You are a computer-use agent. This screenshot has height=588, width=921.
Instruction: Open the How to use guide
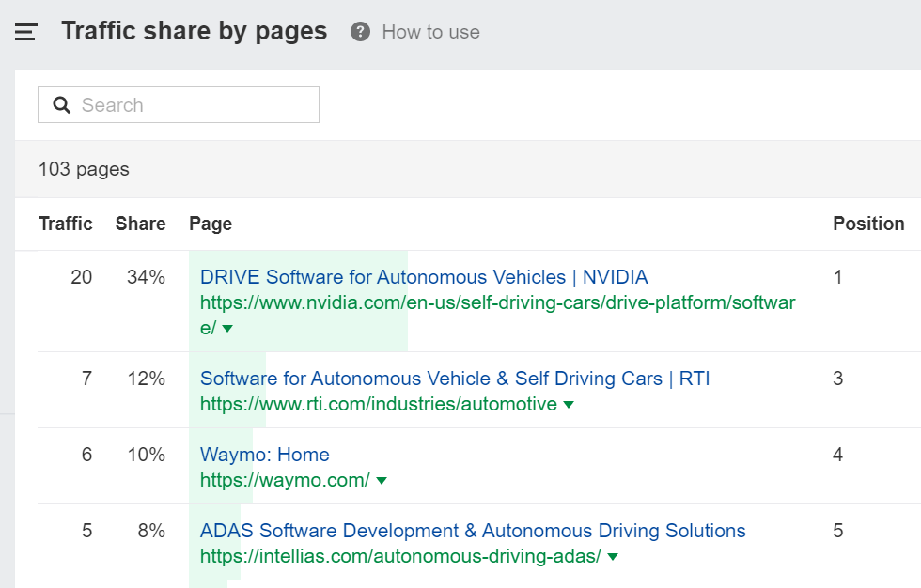coord(430,32)
